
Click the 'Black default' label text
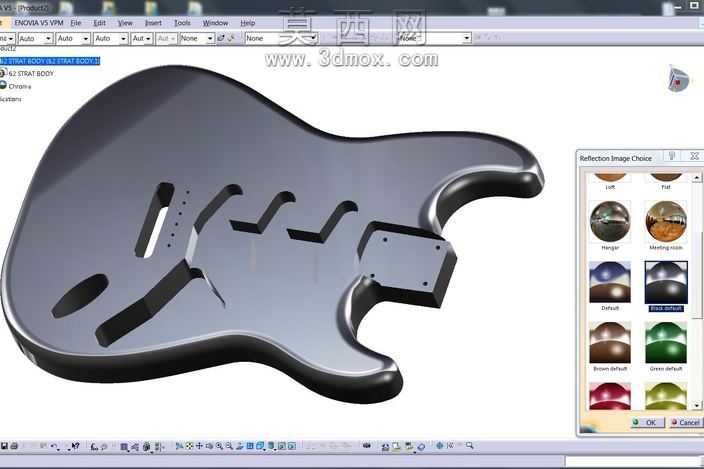coord(666,309)
